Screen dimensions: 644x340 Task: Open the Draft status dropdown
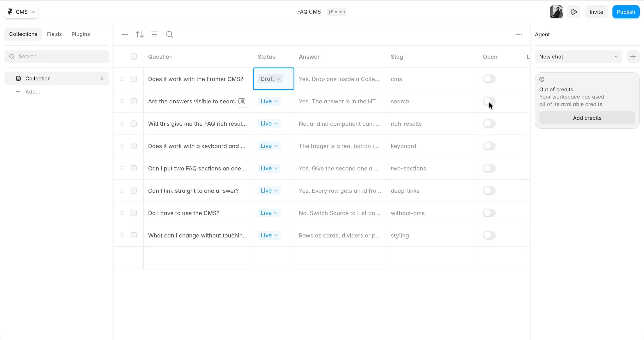[270, 79]
